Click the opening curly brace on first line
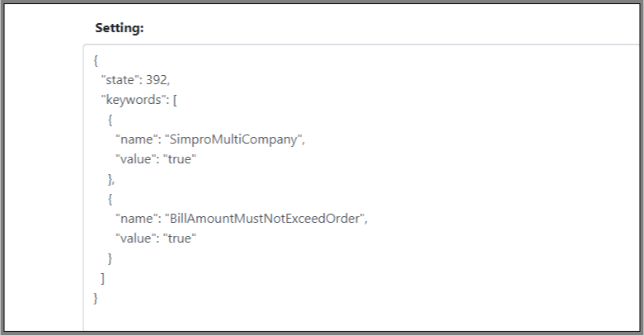The height and width of the screenshot is (335, 644). [96, 60]
